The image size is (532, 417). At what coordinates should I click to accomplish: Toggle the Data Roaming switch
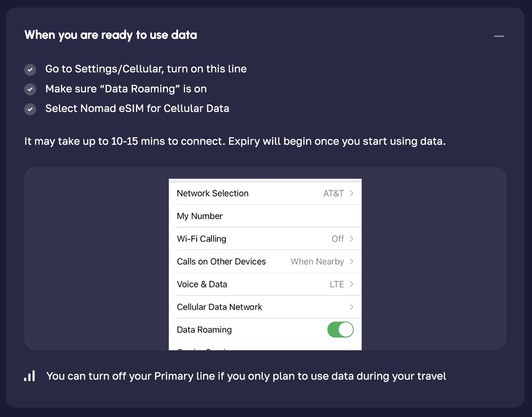340,330
